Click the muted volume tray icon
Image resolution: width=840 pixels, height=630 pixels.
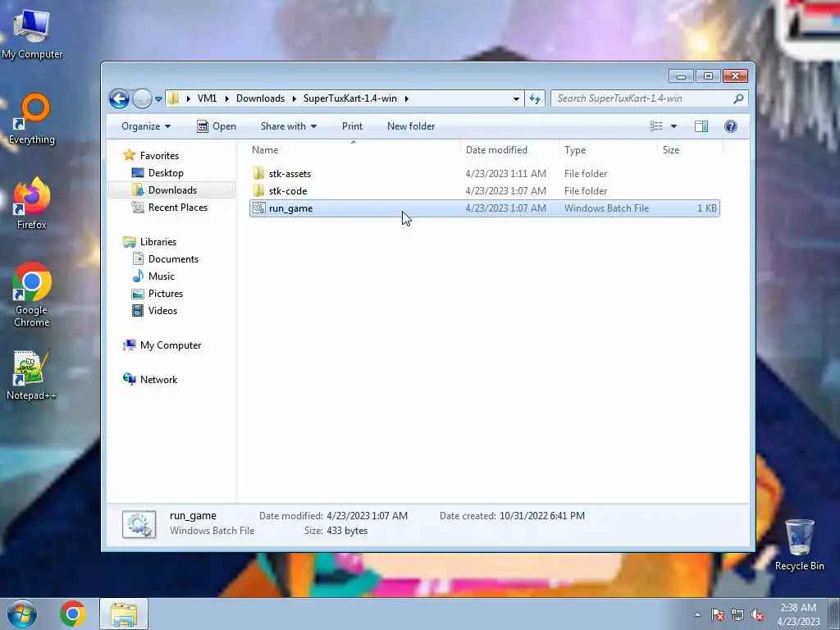[757, 615]
